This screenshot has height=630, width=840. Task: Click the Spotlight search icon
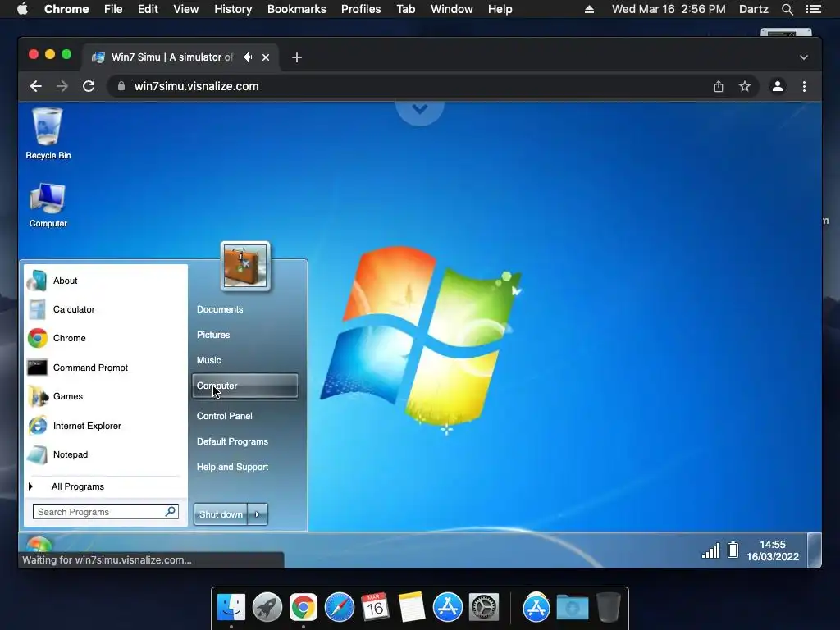click(x=787, y=9)
